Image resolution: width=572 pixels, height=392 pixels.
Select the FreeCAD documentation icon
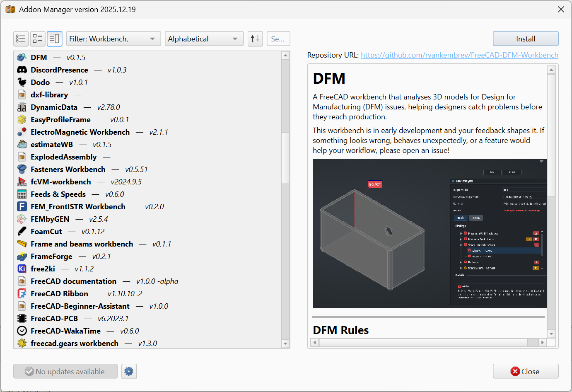tap(22, 281)
